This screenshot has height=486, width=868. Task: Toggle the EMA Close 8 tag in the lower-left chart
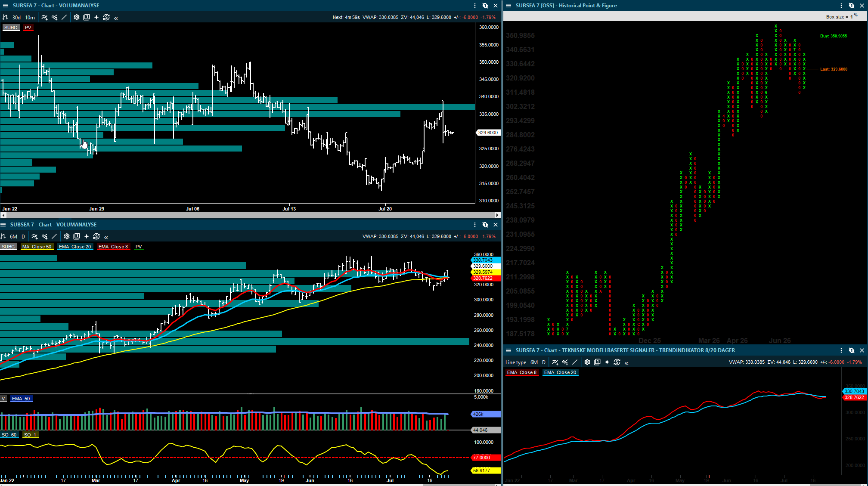click(113, 247)
